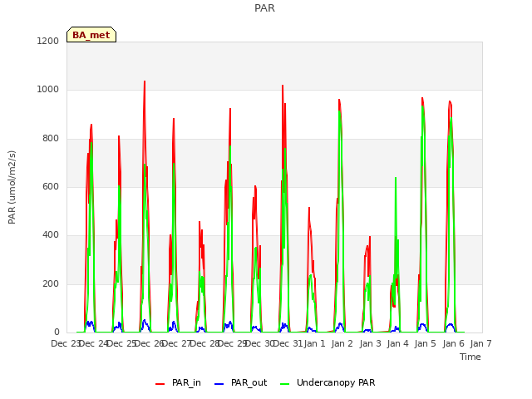Click the Jan 1 x-axis tick label
Viewport: 532px width, 399px height.
(x=314, y=343)
